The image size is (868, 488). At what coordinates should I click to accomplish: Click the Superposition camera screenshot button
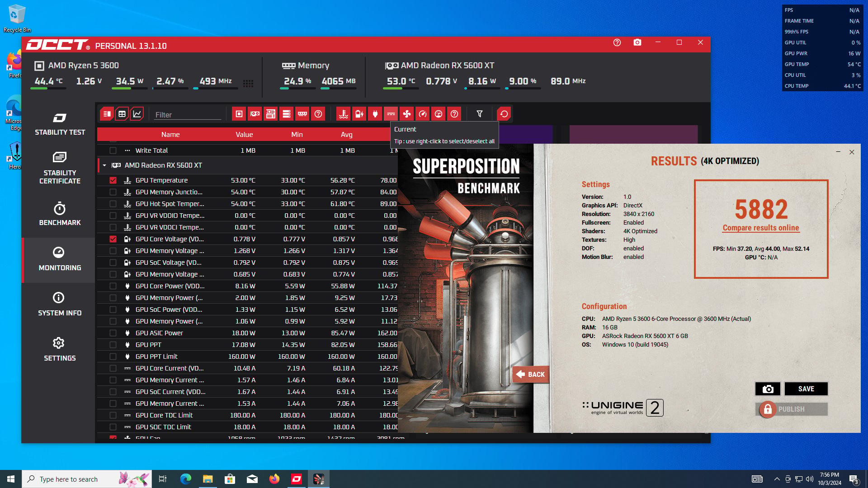point(768,389)
